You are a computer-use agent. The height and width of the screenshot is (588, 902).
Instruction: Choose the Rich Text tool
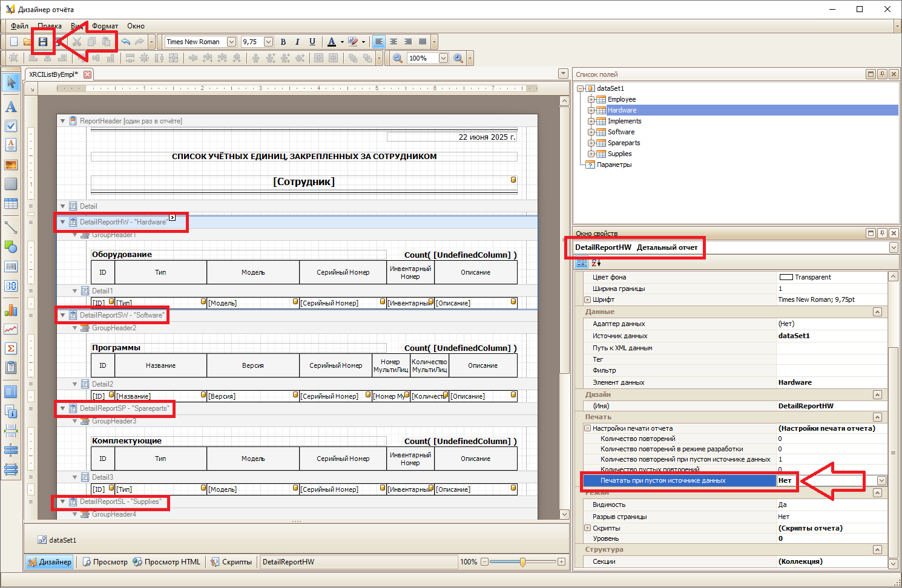tap(11, 145)
